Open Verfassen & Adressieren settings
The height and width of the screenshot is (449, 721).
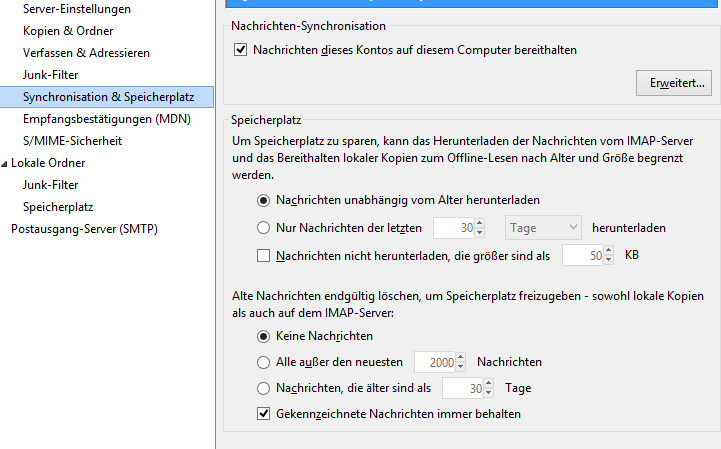tap(86, 53)
